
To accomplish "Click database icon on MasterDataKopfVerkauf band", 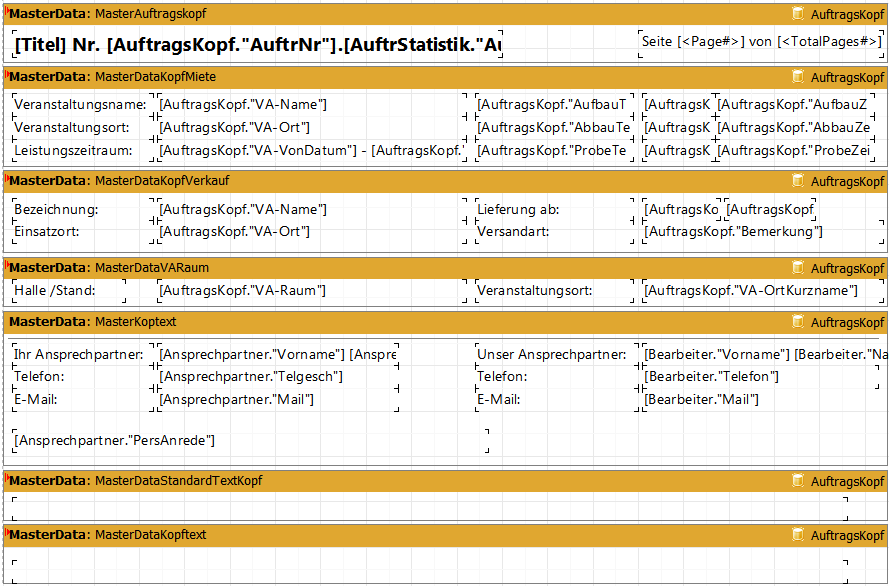I will pos(798,181).
